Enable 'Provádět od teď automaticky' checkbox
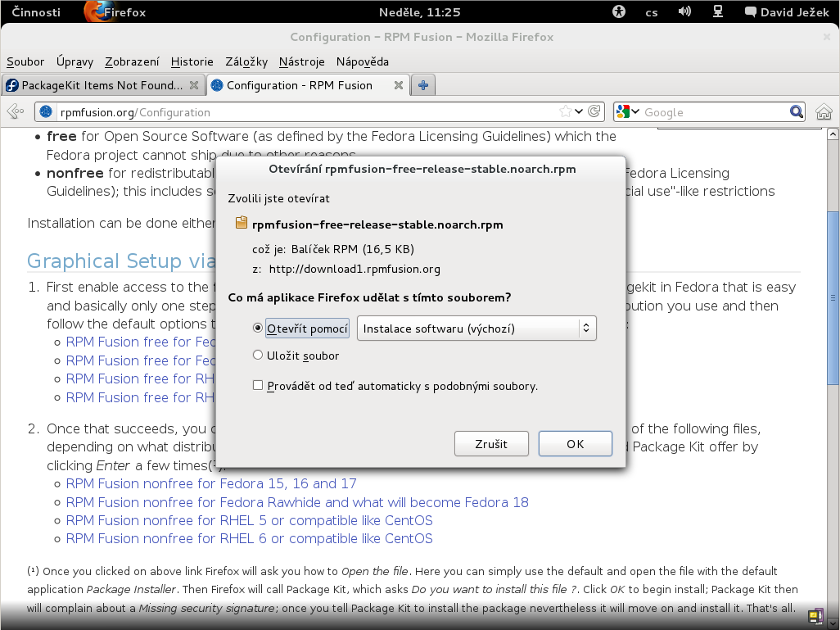This screenshot has width=840, height=630. point(258,386)
